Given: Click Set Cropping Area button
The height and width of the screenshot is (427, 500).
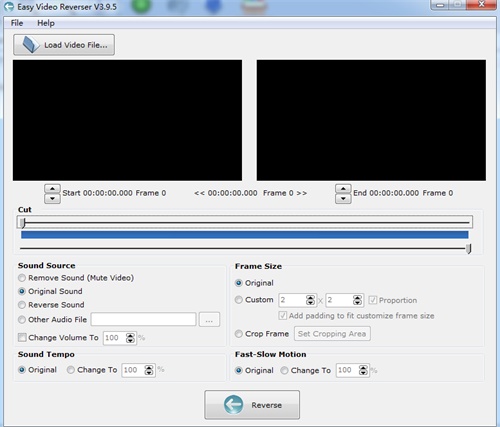Looking at the screenshot, I should pyautogui.click(x=332, y=333).
